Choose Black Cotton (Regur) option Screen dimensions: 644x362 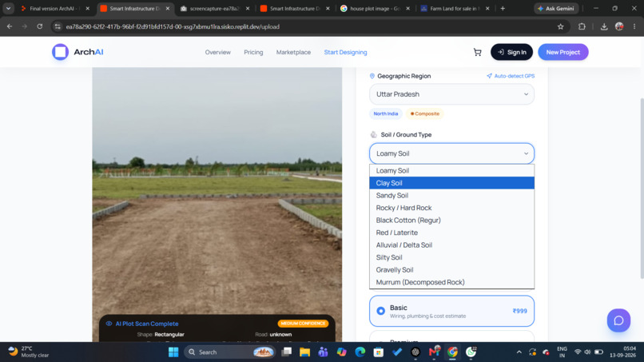click(451, 220)
